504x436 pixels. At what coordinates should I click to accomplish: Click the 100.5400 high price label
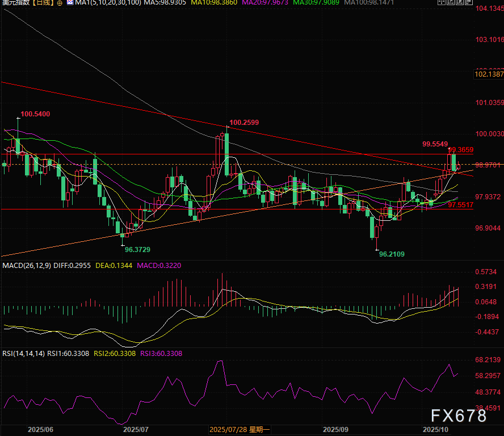(x=35, y=114)
